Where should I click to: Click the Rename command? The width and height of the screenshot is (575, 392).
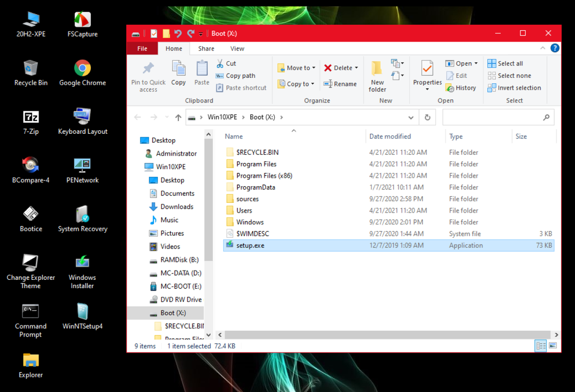(x=340, y=84)
